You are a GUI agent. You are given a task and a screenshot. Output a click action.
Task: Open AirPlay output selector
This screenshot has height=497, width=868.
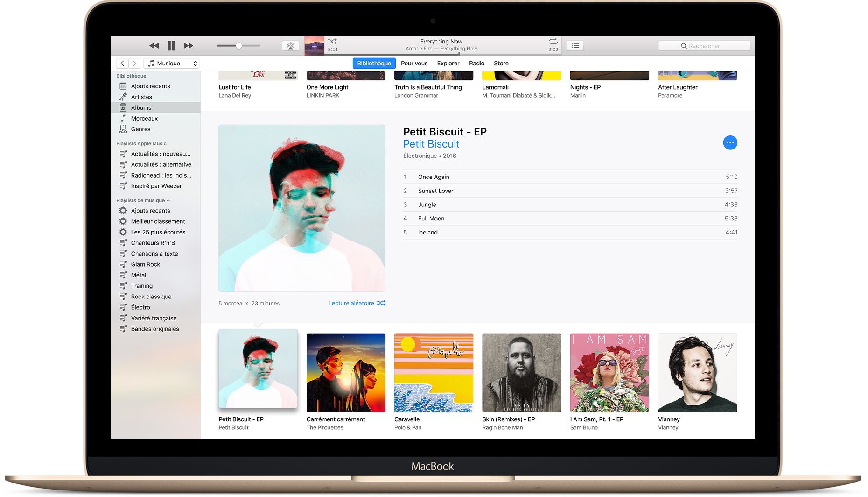290,46
